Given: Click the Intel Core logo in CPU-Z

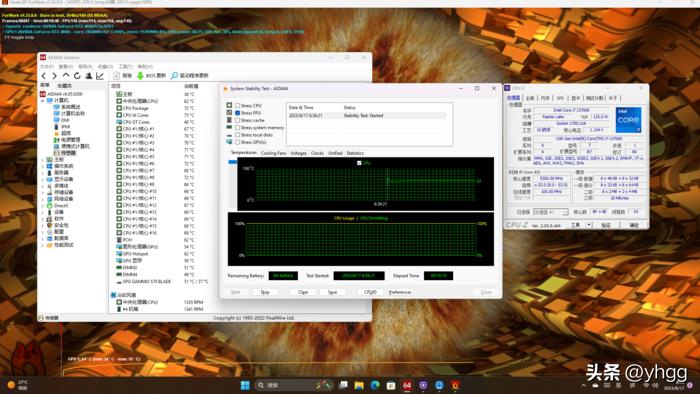Looking at the screenshot, I should (x=629, y=120).
